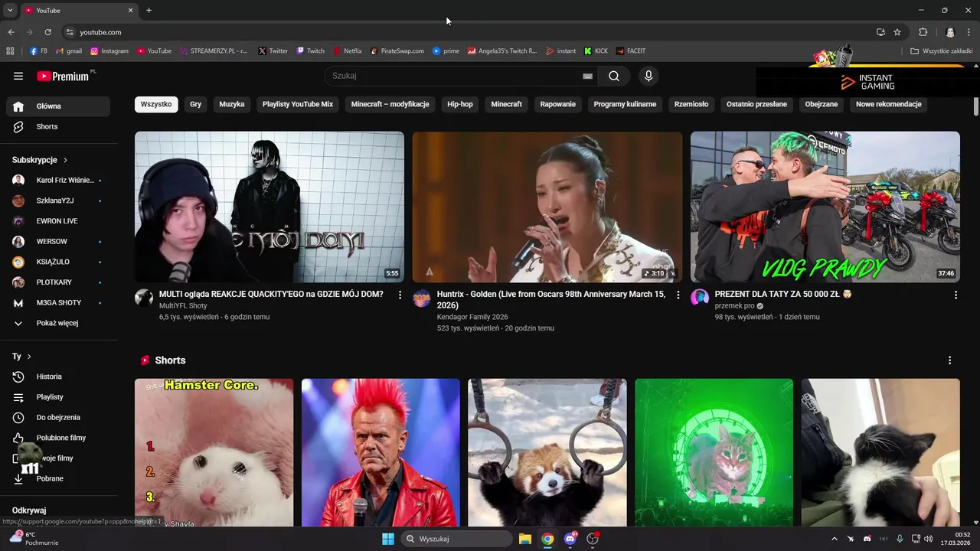Screen dimensions: 980x551
Task: Open the FACEIT bookmark
Action: 631,51
